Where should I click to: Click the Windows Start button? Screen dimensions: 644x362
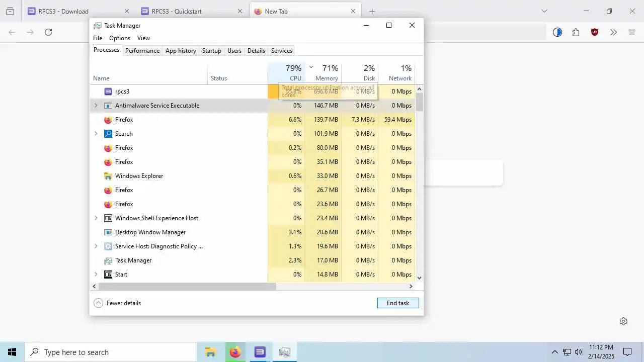12,352
